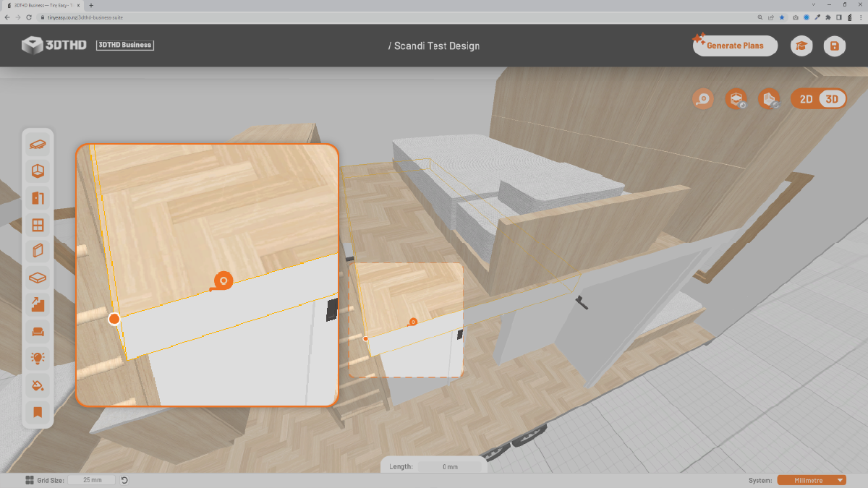Click the orange measure start point in magnifier
This screenshot has width=868, height=488.
point(114,319)
